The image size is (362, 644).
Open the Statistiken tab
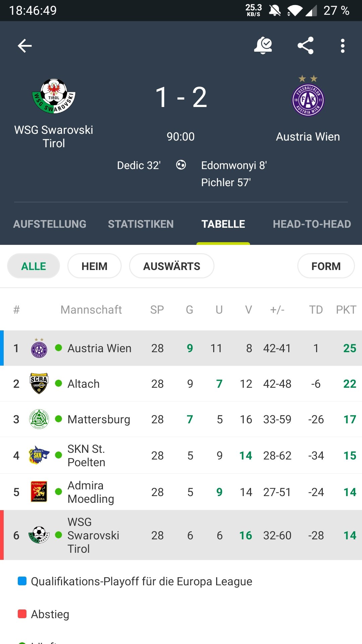tap(141, 224)
